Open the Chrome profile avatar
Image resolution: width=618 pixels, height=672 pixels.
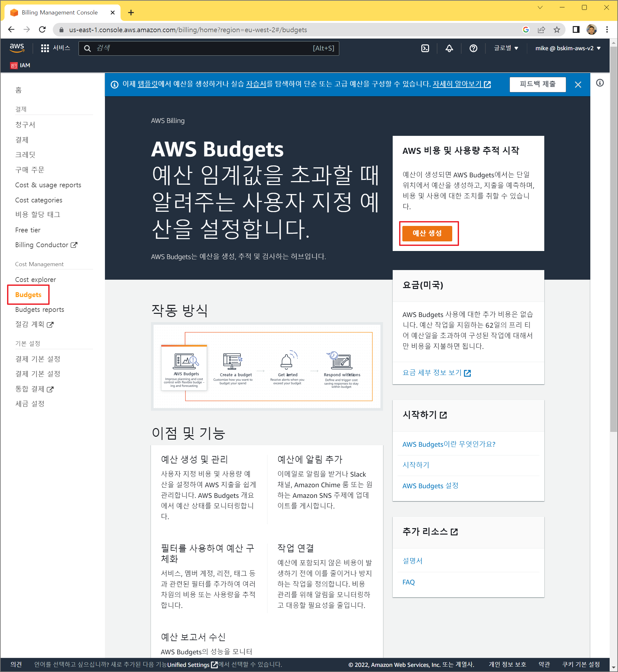tap(592, 30)
